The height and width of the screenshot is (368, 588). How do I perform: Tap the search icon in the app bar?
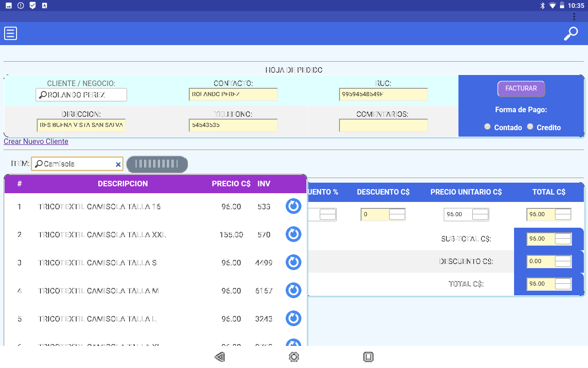571,33
